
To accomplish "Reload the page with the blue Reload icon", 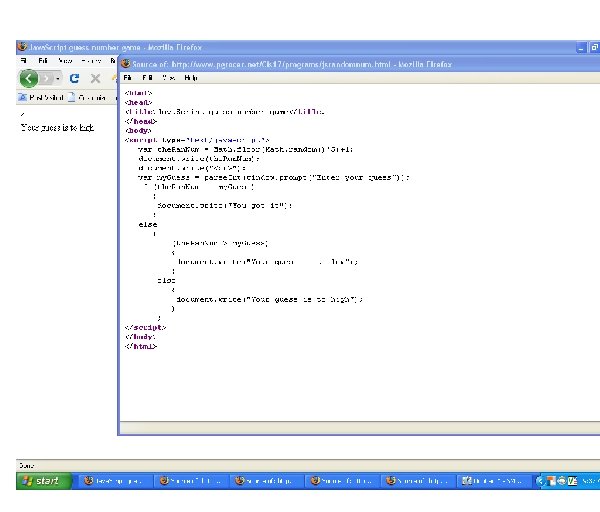I will (75, 78).
